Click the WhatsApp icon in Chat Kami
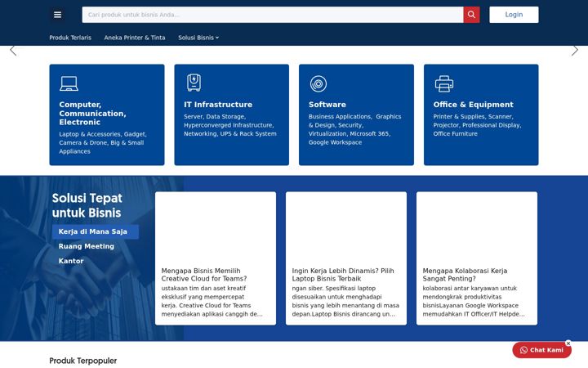 [x=523, y=350]
